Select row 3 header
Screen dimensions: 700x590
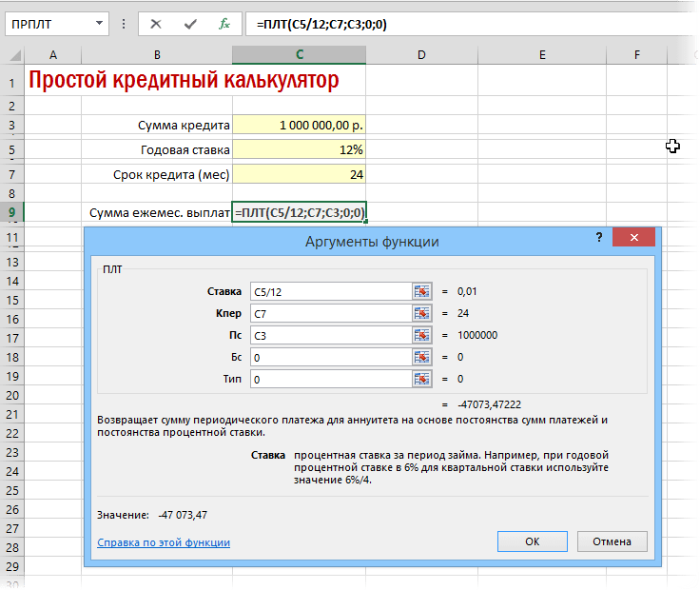point(12,125)
